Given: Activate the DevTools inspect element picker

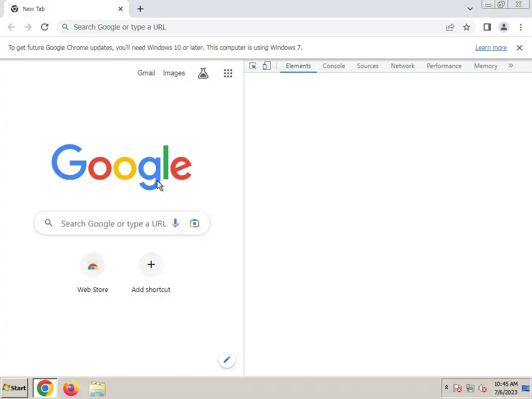Looking at the screenshot, I should click(x=253, y=66).
